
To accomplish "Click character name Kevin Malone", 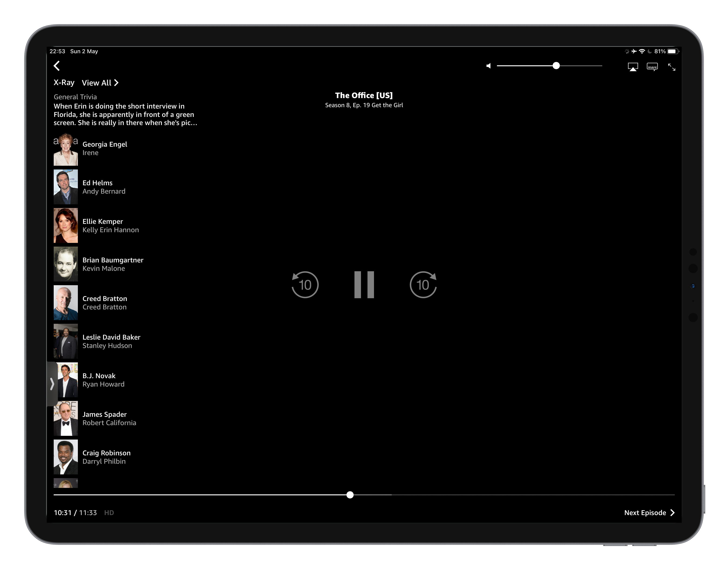I will (x=104, y=268).
